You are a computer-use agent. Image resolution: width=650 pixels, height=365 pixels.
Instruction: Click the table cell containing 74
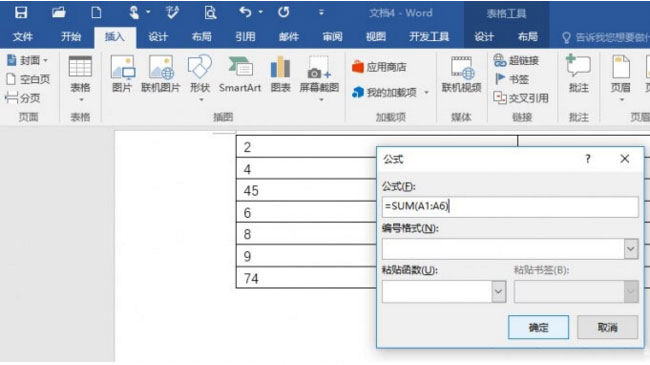306,278
